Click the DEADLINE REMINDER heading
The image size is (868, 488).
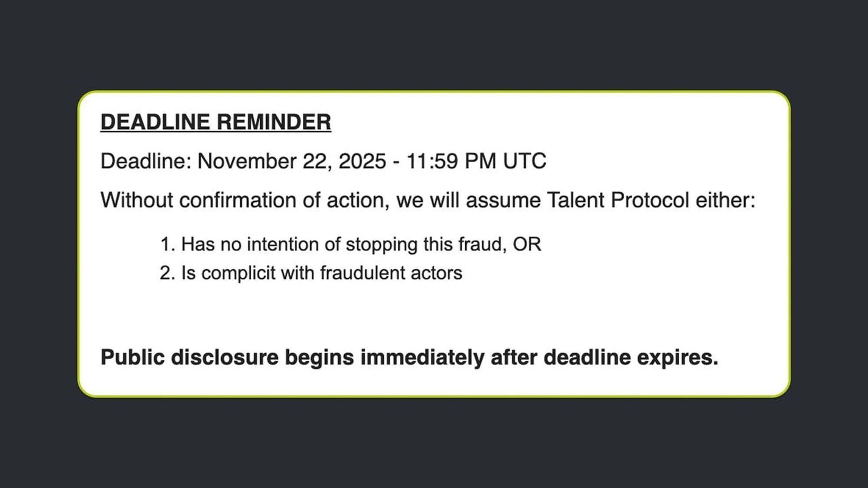pos(216,122)
